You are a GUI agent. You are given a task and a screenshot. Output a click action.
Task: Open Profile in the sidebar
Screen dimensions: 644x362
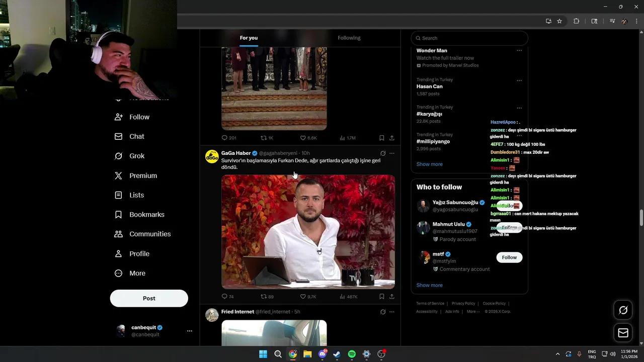click(x=132, y=253)
